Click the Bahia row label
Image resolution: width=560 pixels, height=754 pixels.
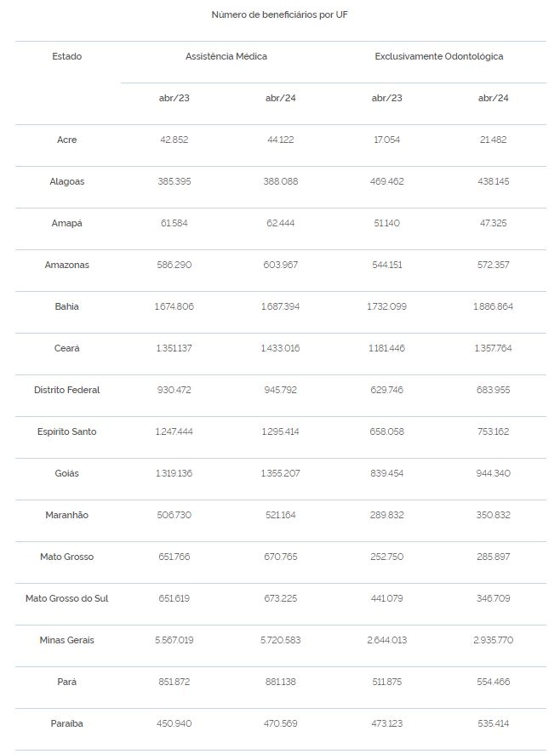tap(67, 306)
